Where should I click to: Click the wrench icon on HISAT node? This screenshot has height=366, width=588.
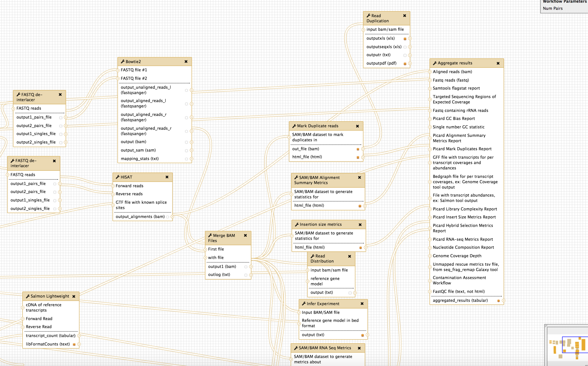118,177
